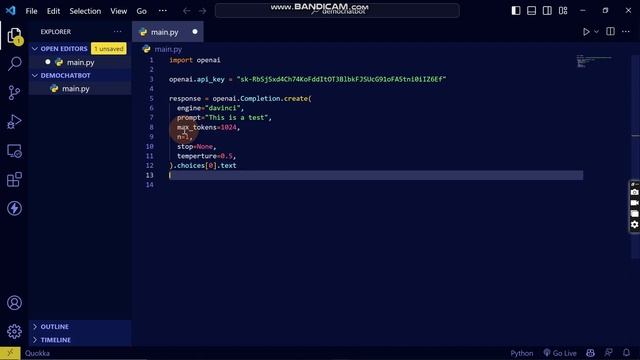Screen dimensions: 640x360
Task: Open the Run and Debug view
Action: coord(14,122)
